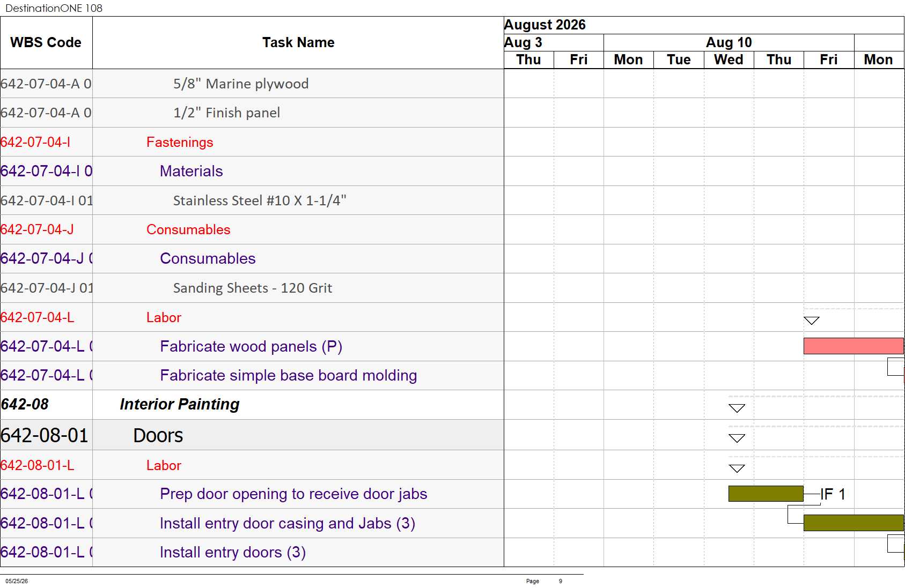Select the WBS Code column header

tap(46, 42)
